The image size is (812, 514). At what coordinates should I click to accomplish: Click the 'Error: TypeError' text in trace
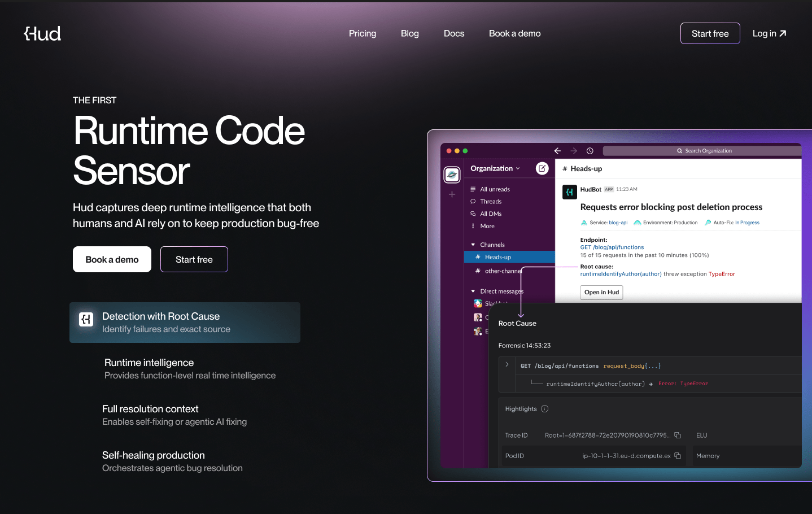click(683, 384)
